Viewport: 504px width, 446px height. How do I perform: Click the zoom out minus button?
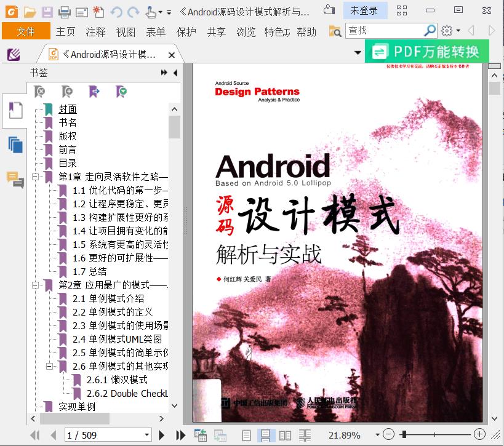(x=388, y=434)
